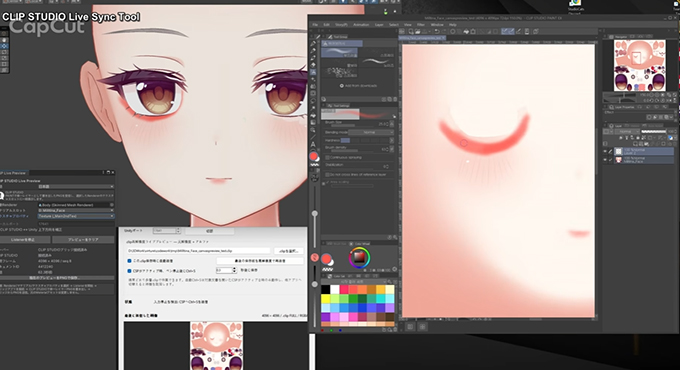
Task: Open the Blending mode Normal dropdown in tool settings
Action: pos(371,132)
